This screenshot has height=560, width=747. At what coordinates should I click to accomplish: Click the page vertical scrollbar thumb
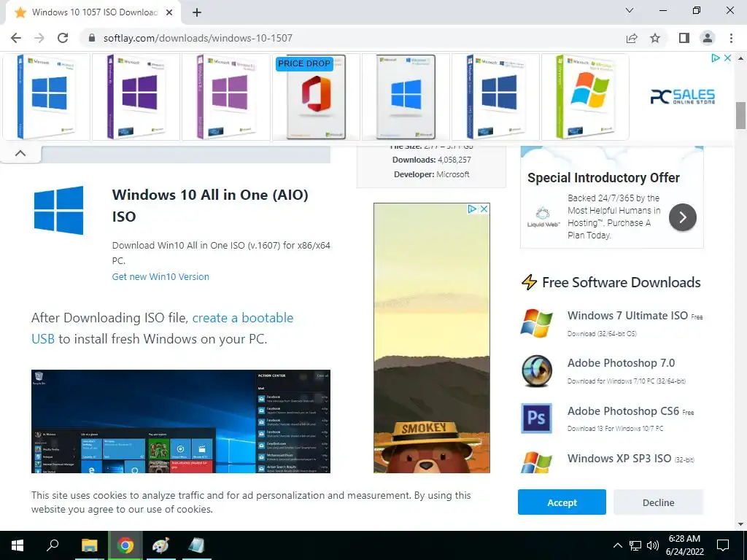(x=740, y=115)
